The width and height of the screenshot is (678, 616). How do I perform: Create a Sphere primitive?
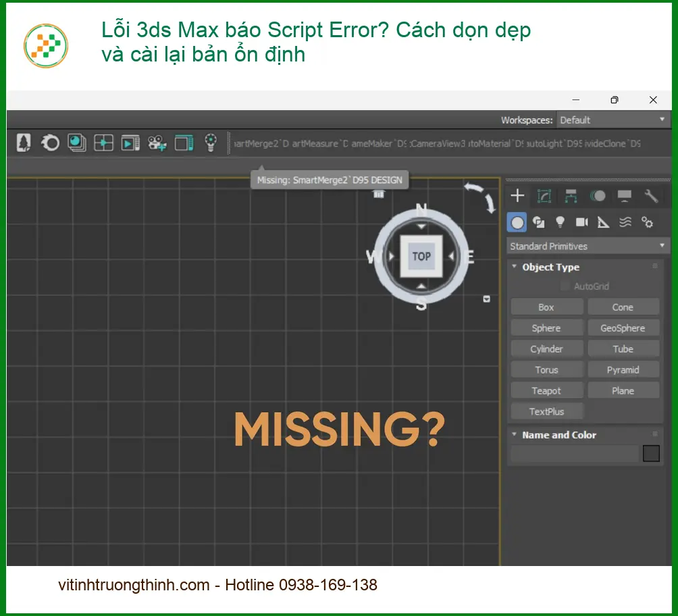(546, 328)
